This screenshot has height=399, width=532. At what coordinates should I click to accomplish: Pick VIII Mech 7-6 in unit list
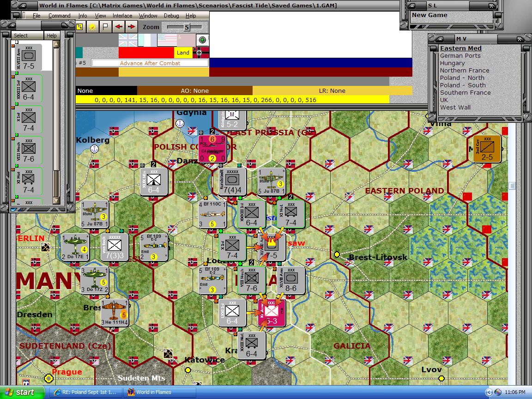(29, 150)
